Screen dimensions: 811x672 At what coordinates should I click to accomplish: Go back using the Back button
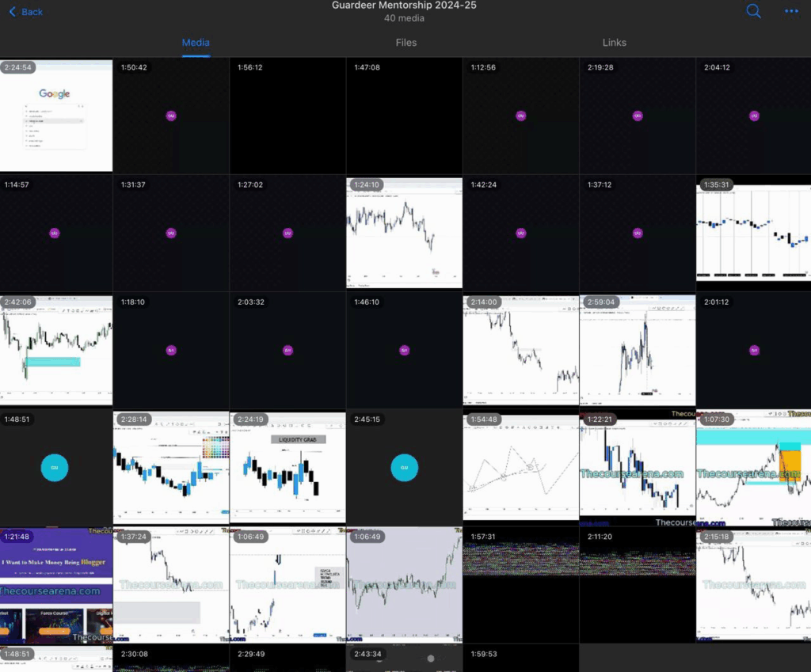(x=26, y=12)
